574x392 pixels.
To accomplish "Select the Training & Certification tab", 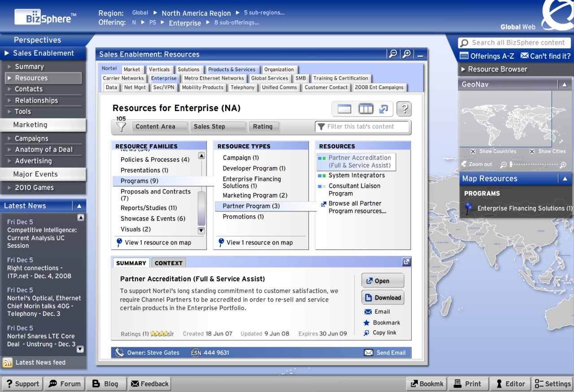I will tap(341, 78).
